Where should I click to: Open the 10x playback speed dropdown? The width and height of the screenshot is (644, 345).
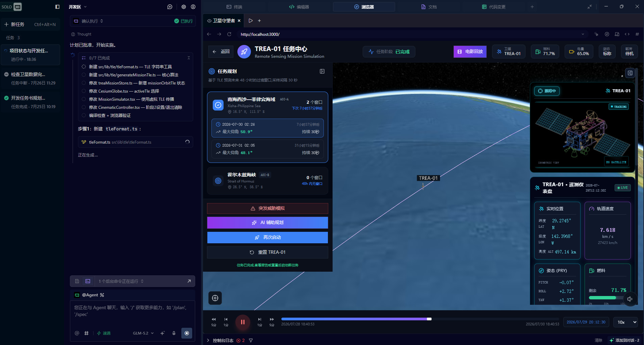626,322
